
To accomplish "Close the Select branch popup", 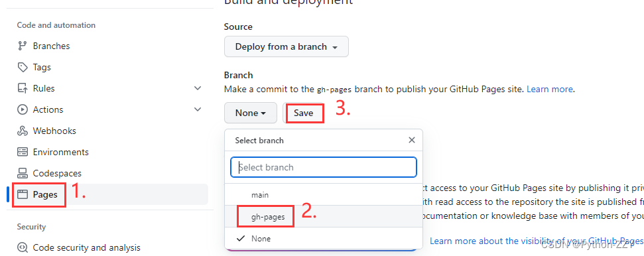I will click(x=411, y=140).
